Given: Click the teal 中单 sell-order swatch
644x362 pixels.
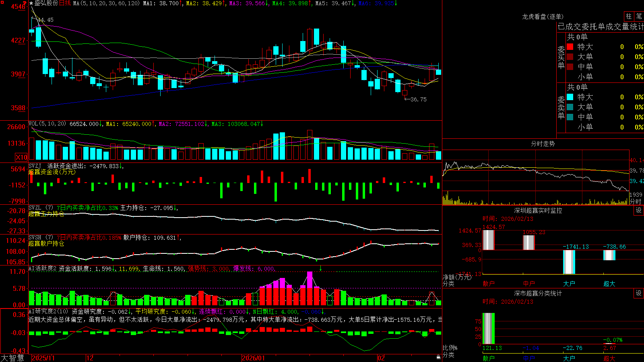Looking at the screenshot, I should [570, 117].
